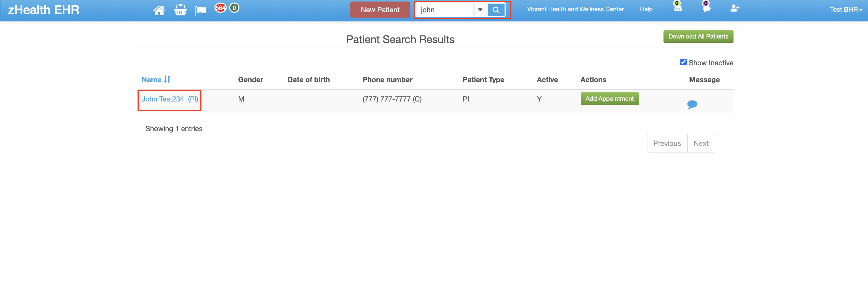The height and width of the screenshot is (306, 868).
Task: Click the magnifier search button
Action: point(496,10)
